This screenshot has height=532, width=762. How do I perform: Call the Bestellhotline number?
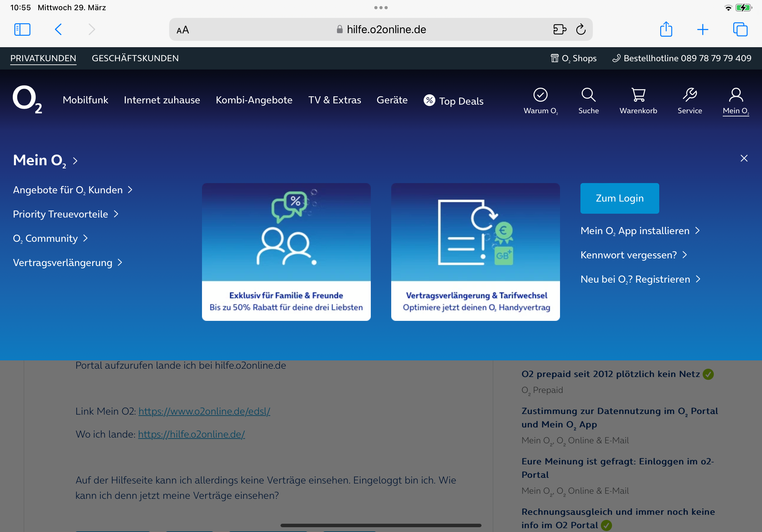click(682, 58)
